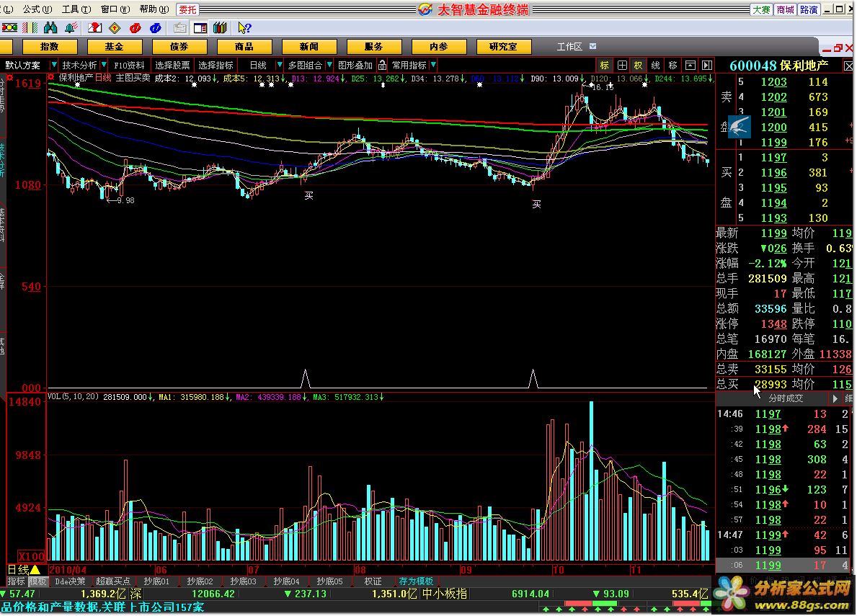Screen dimensions: 857x616
Task: Open the 工作区 dropdown arrow
Action: (x=593, y=46)
